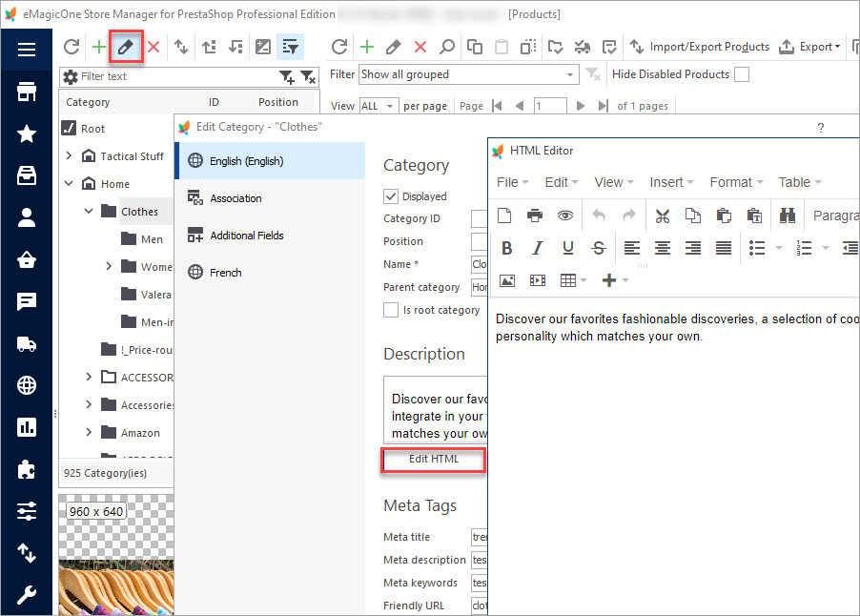Refresh the category tree list

72,47
